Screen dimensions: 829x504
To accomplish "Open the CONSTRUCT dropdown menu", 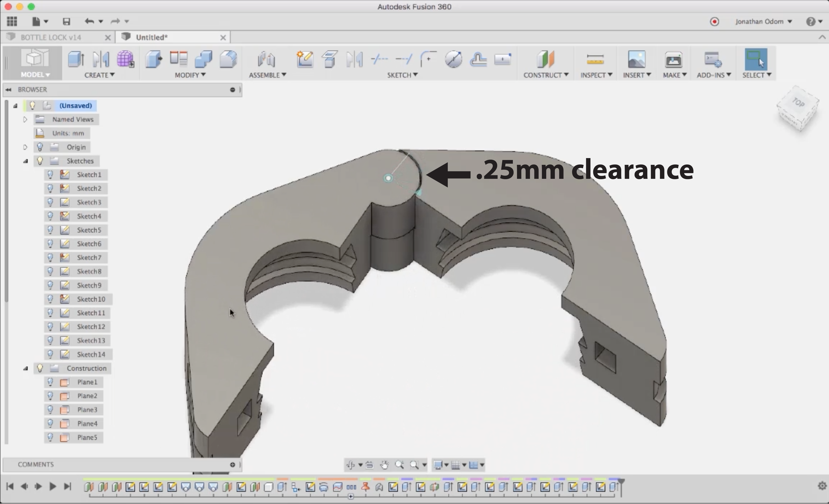I will [x=546, y=75].
